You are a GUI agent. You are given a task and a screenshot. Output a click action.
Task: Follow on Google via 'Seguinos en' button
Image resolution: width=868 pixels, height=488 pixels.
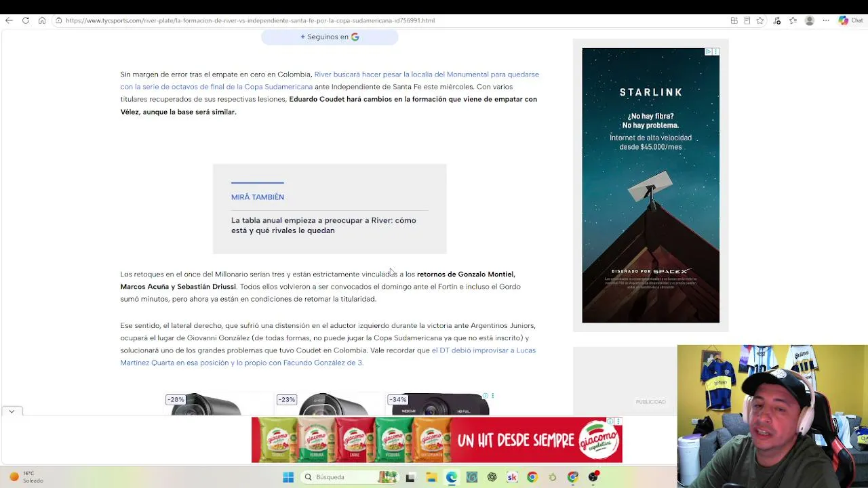point(330,37)
